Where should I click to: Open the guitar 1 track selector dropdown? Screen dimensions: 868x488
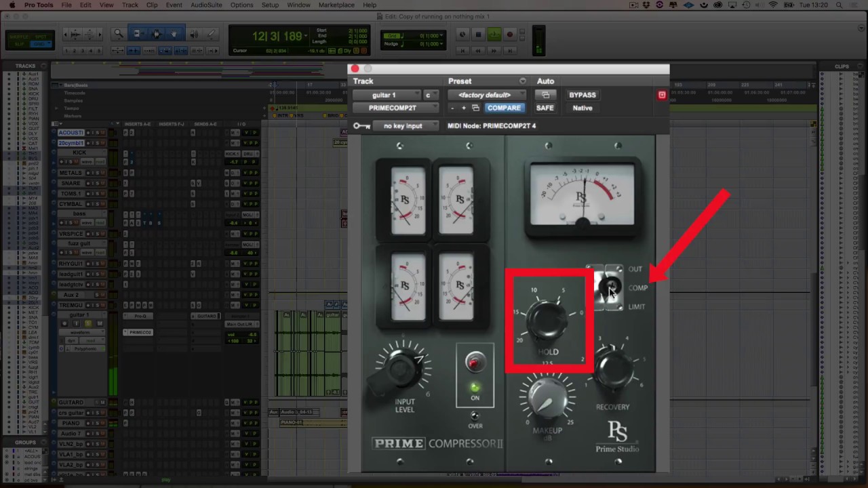pos(387,95)
